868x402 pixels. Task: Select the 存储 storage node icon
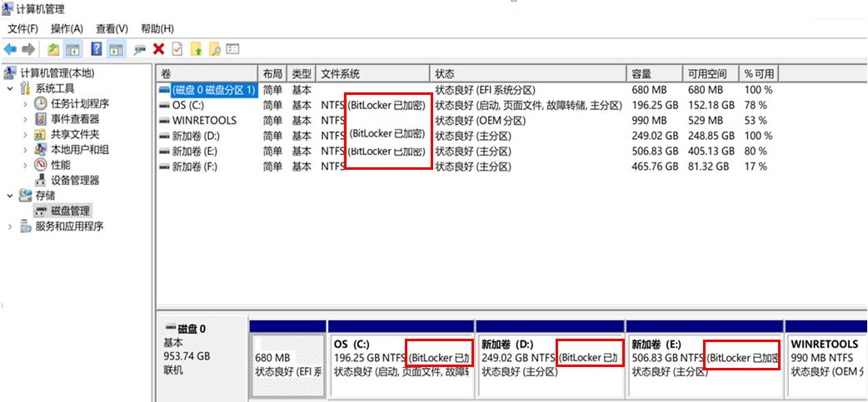point(26,196)
